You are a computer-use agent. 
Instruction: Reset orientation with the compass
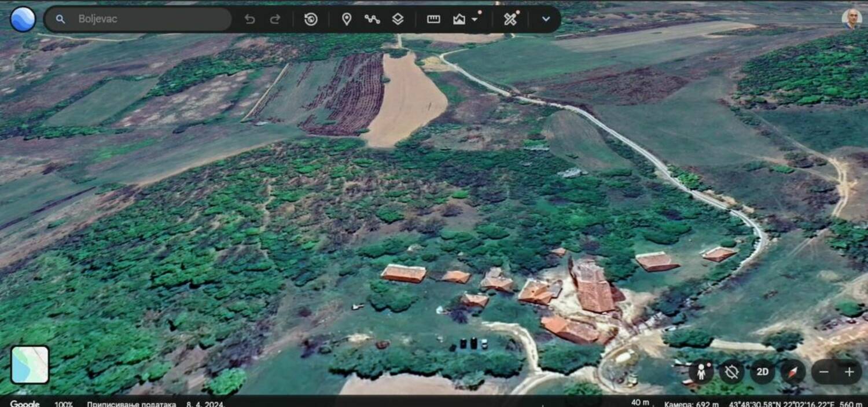point(793,372)
